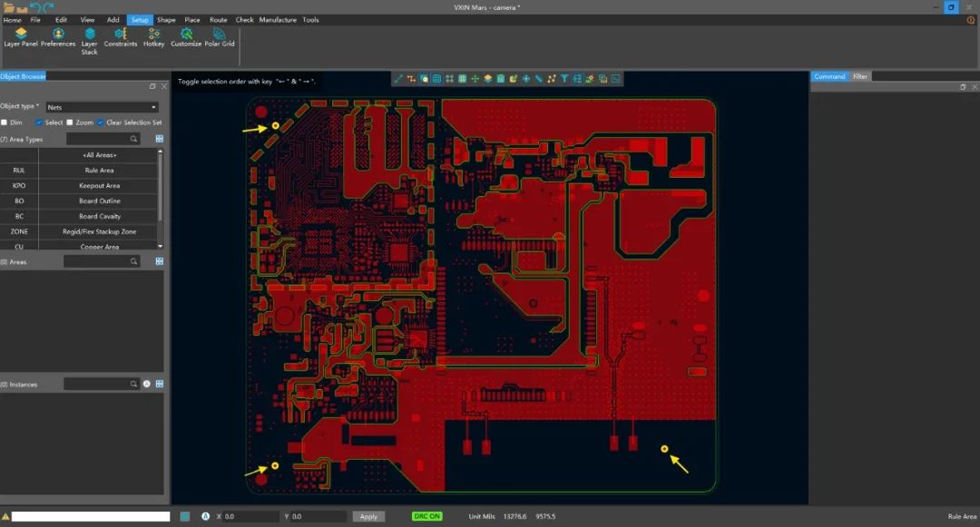Click the teal color swatch in status bar
The height and width of the screenshot is (527, 980).
click(x=185, y=516)
